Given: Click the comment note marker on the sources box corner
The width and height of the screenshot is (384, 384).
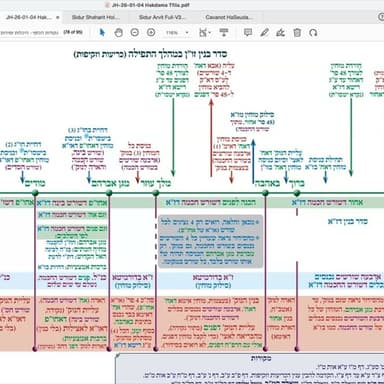Looking at the screenshot, I should (x=117, y=356).
